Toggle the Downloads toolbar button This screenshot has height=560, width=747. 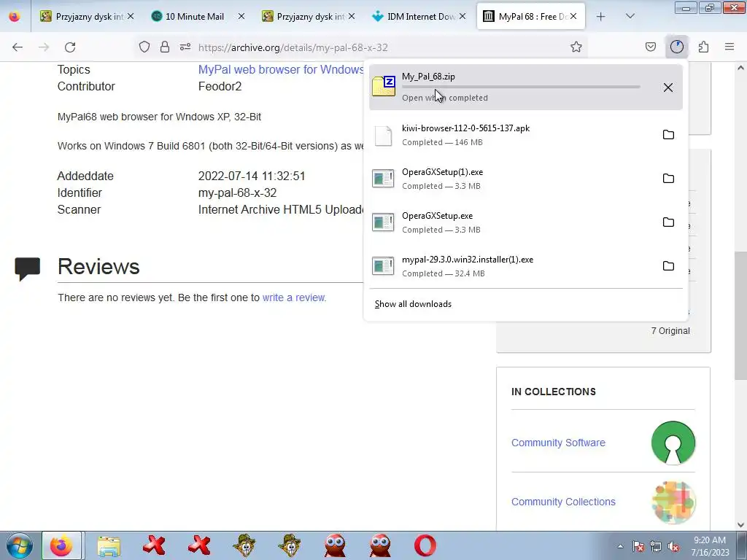click(676, 47)
